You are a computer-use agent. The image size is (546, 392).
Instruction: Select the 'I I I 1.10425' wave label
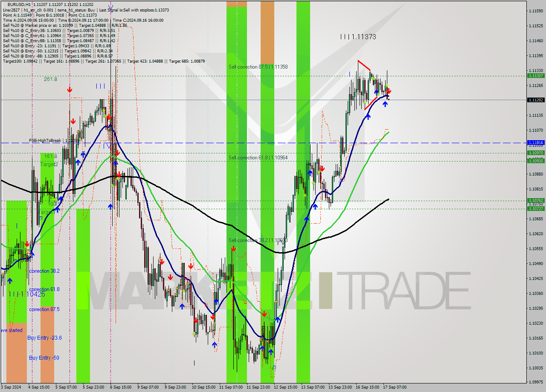coord(28,294)
